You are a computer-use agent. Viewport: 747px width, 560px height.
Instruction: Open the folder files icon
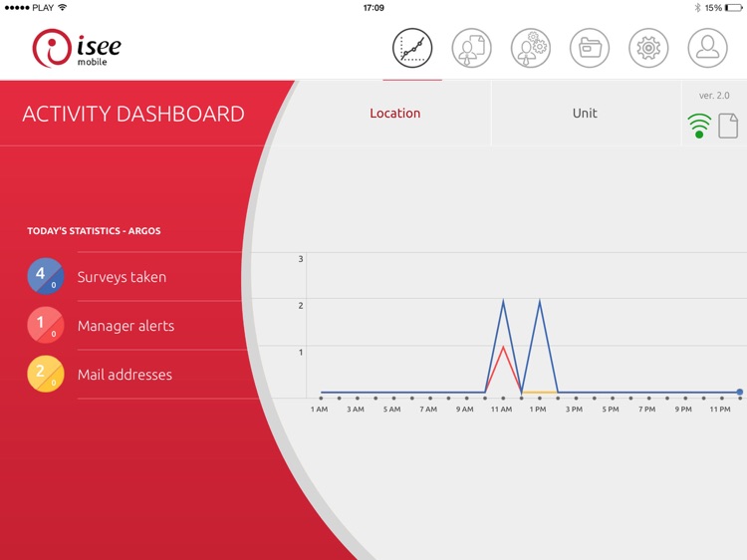590,48
